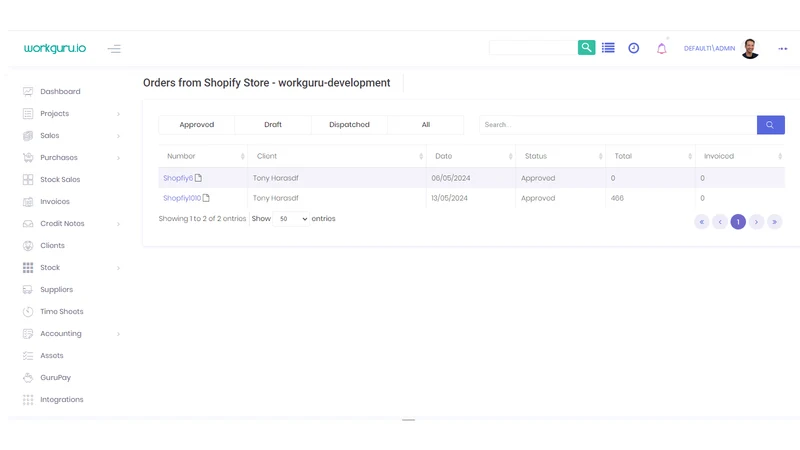The width and height of the screenshot is (800, 450).
Task: Open Clients in the sidebar
Action: tap(53, 245)
